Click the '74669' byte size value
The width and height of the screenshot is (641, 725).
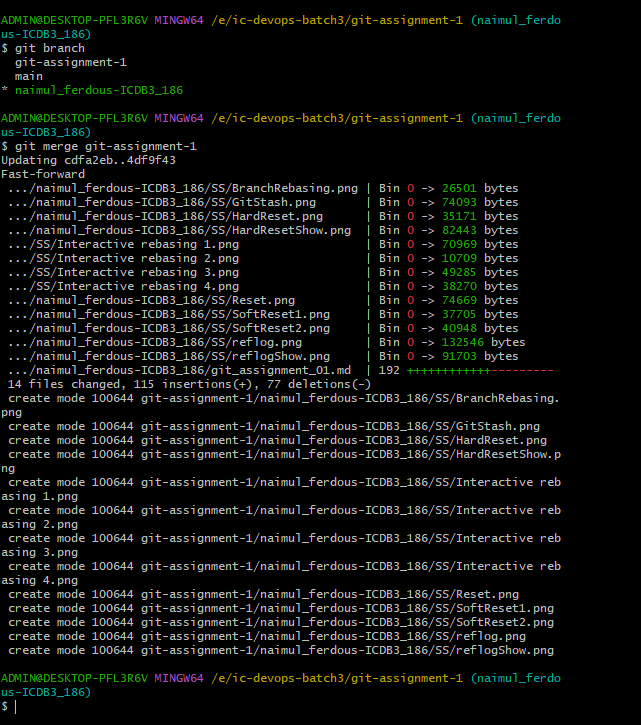(459, 301)
